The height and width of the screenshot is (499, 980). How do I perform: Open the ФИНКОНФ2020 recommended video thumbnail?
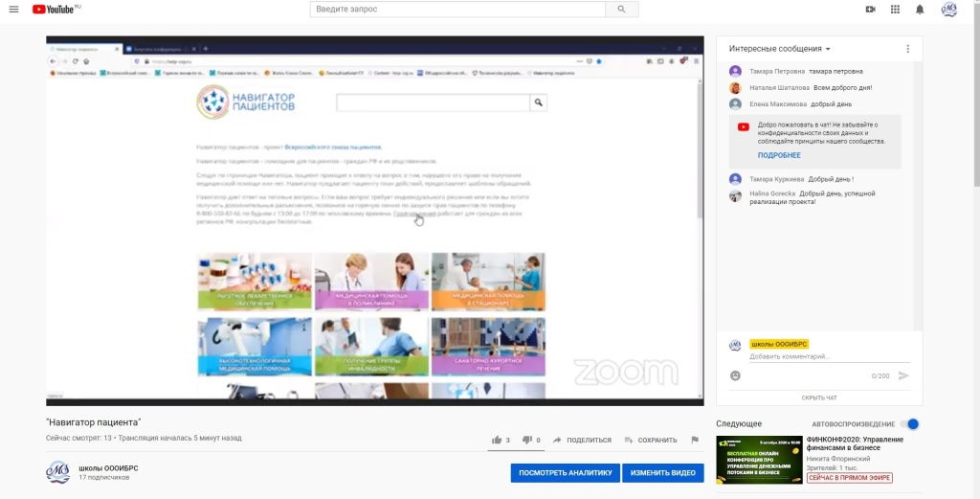pos(759,460)
